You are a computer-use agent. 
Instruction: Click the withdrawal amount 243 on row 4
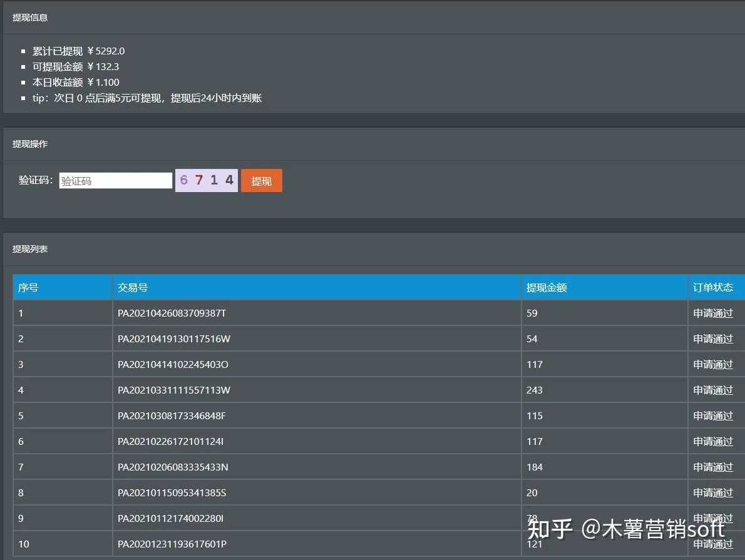[x=535, y=390]
